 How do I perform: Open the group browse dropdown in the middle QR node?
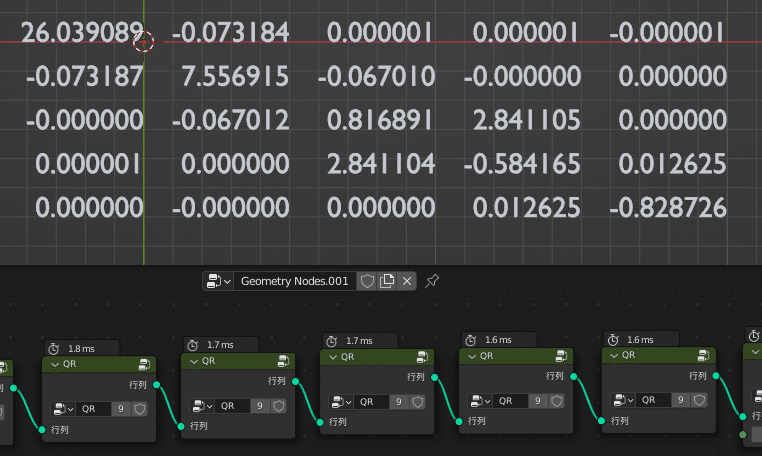(x=341, y=402)
